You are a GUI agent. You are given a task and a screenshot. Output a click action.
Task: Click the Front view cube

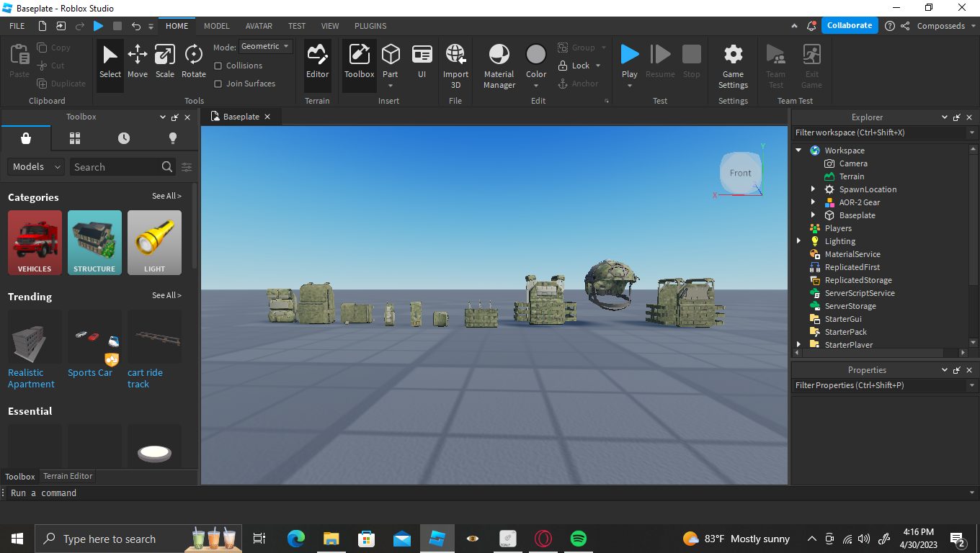pyautogui.click(x=740, y=173)
